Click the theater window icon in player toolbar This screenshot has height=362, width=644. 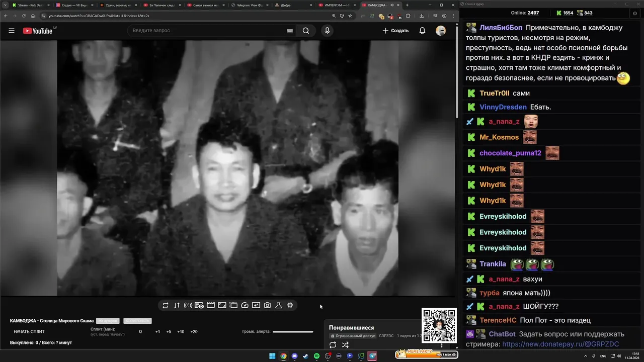coord(233,305)
